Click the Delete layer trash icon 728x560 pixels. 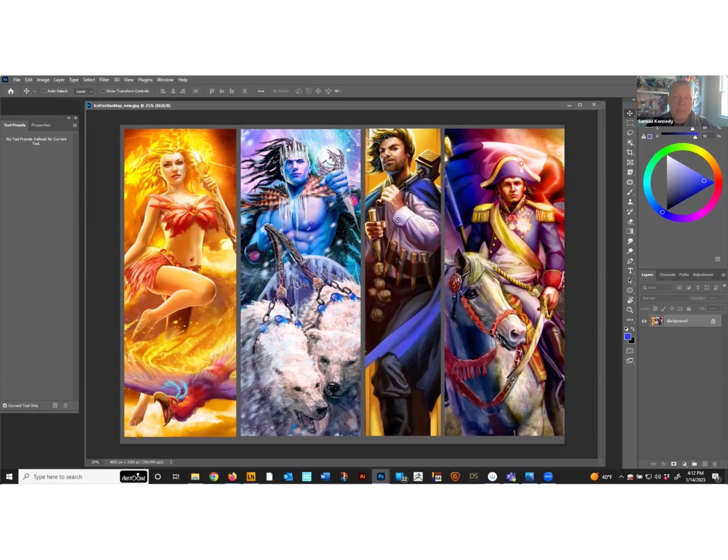(x=715, y=464)
